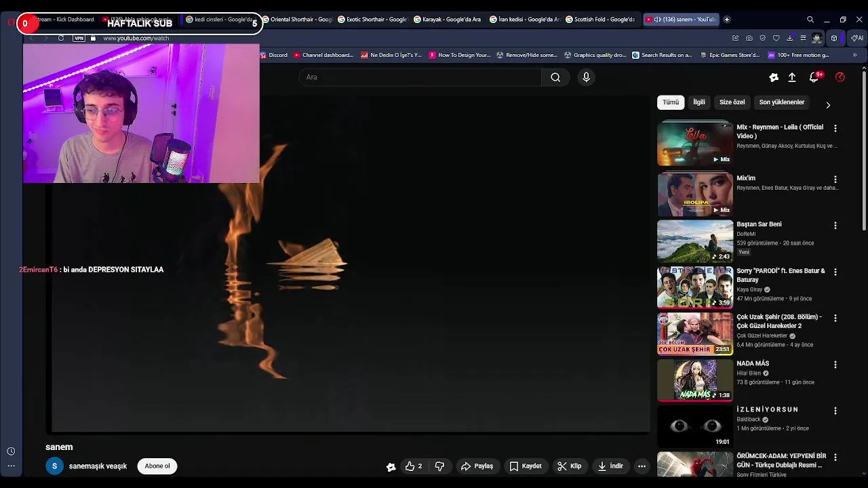The image size is (868, 488).
Task: Open options for Mix - Reynmen Leila
Action: [x=835, y=128]
